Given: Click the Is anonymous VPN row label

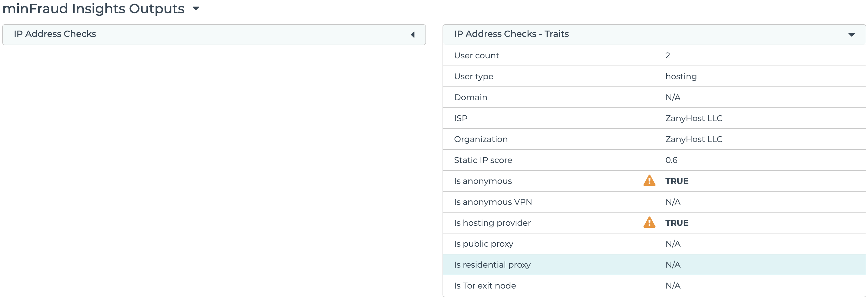Looking at the screenshot, I should tap(493, 202).
